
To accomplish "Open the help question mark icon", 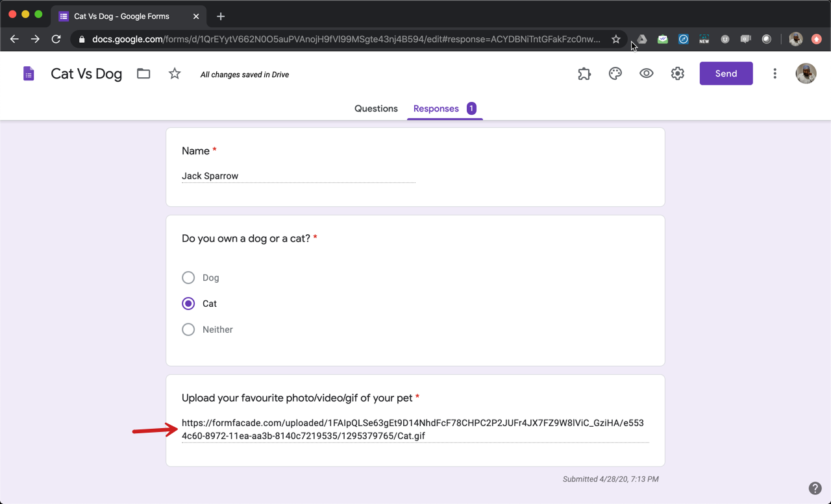I will (x=815, y=488).
